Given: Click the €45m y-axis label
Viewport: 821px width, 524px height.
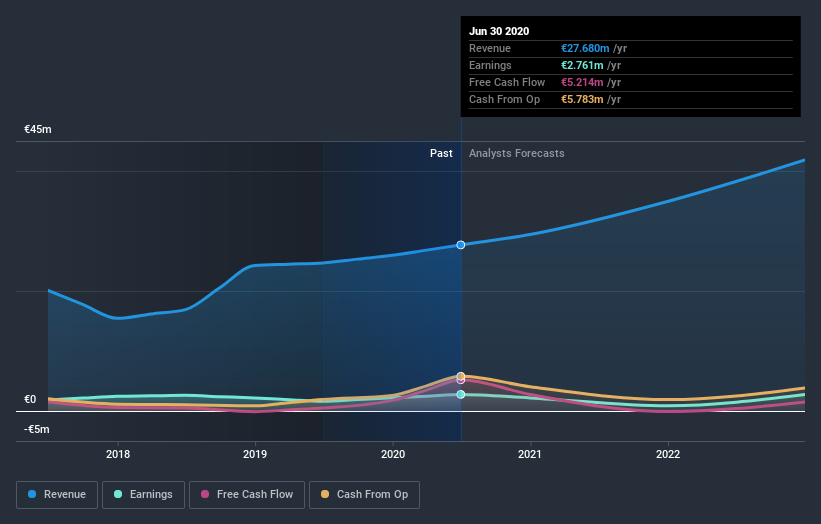Looking at the screenshot, I should [x=38, y=129].
